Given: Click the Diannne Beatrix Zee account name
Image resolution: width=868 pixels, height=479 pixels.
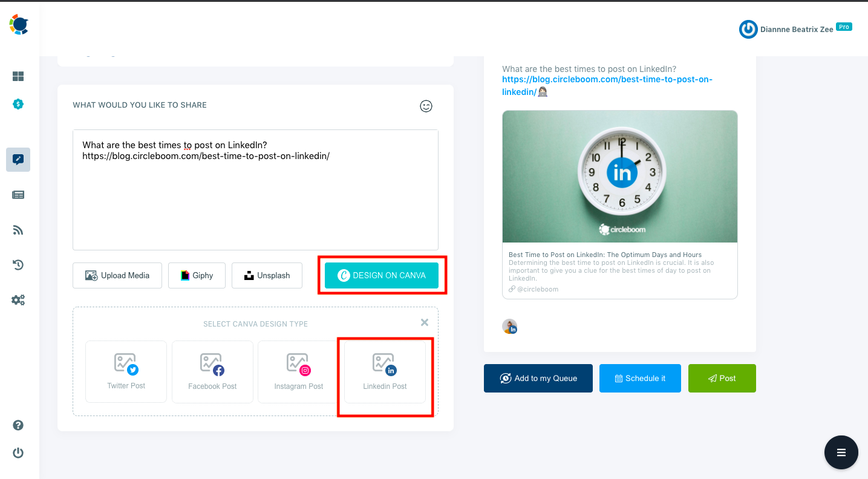Looking at the screenshot, I should (797, 29).
